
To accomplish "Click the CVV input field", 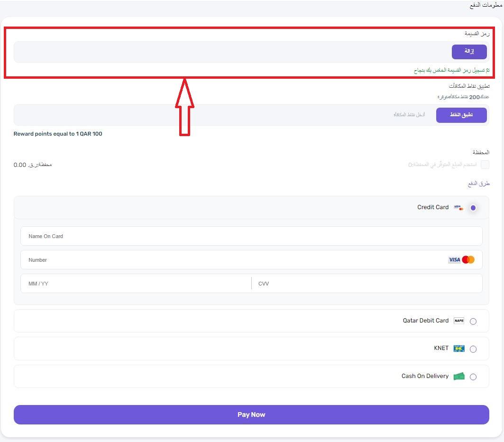I will point(367,284).
